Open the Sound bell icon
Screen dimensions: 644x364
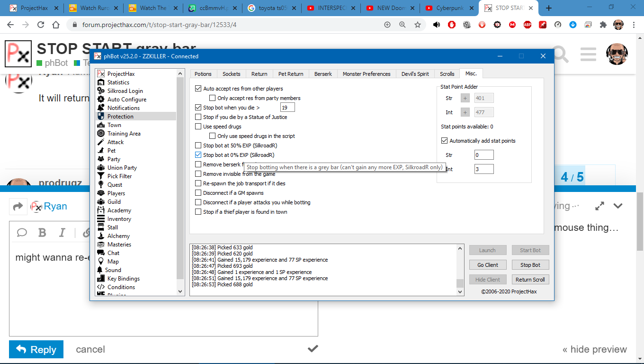pyautogui.click(x=100, y=270)
